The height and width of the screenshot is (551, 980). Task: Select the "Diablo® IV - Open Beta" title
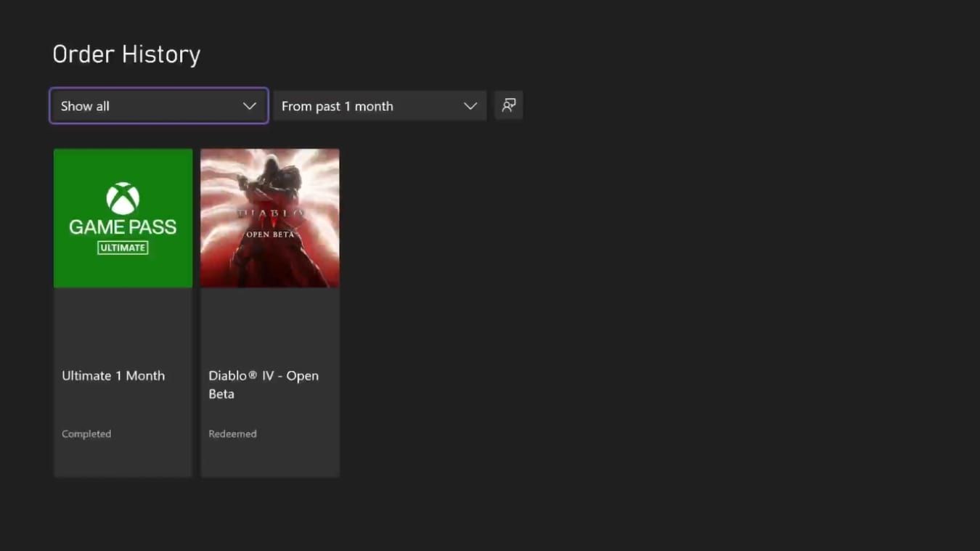[264, 385]
